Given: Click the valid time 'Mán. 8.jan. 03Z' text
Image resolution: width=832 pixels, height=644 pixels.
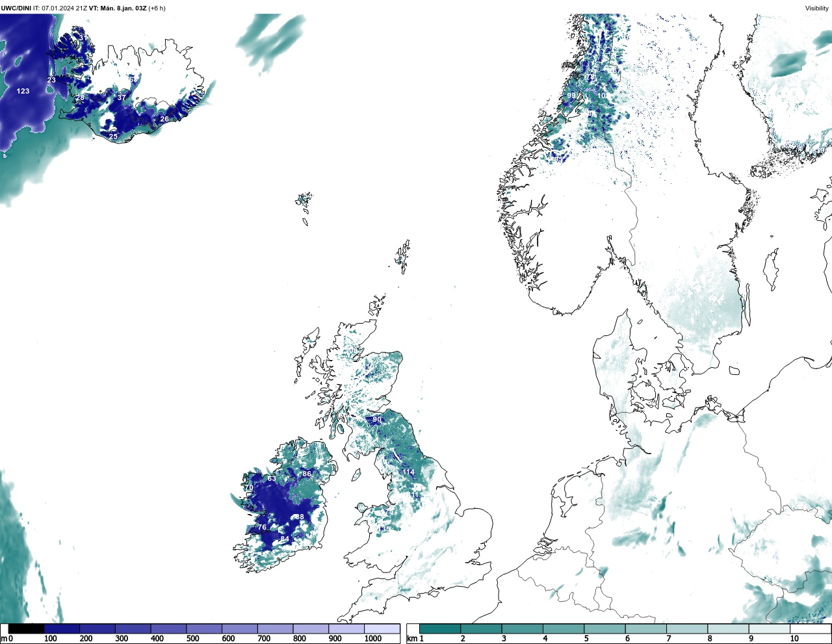Looking at the screenshot, I should (123, 8).
